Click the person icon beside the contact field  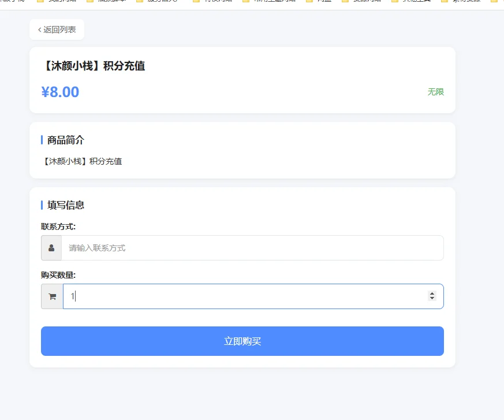(51, 248)
